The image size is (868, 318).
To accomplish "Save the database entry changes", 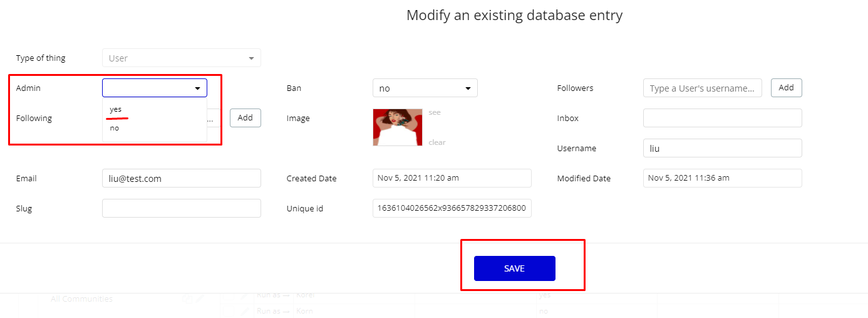I will pos(514,268).
